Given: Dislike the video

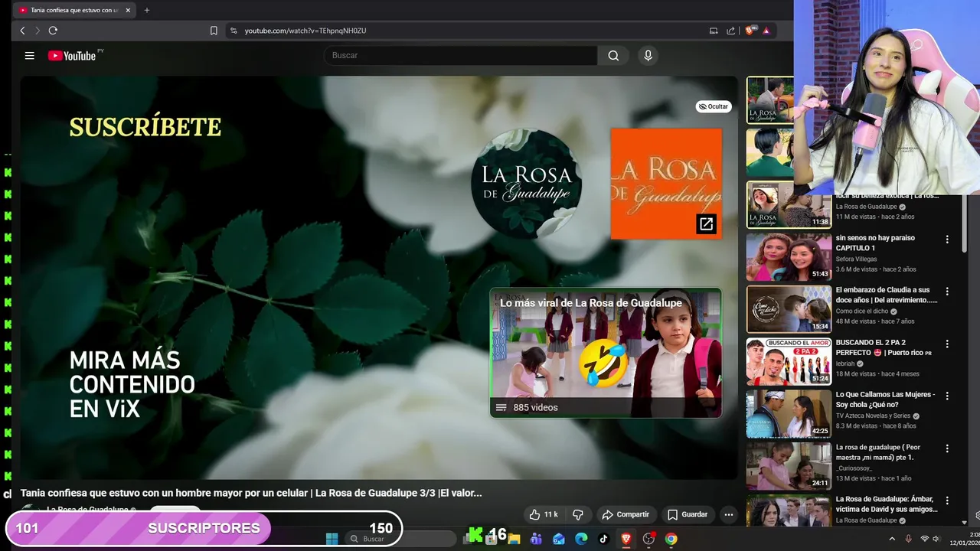Looking at the screenshot, I should point(578,514).
